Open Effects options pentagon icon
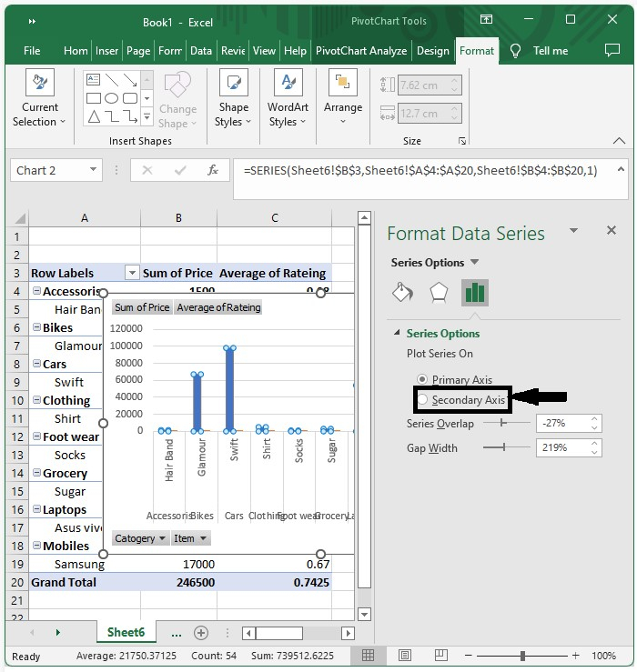 [439, 293]
